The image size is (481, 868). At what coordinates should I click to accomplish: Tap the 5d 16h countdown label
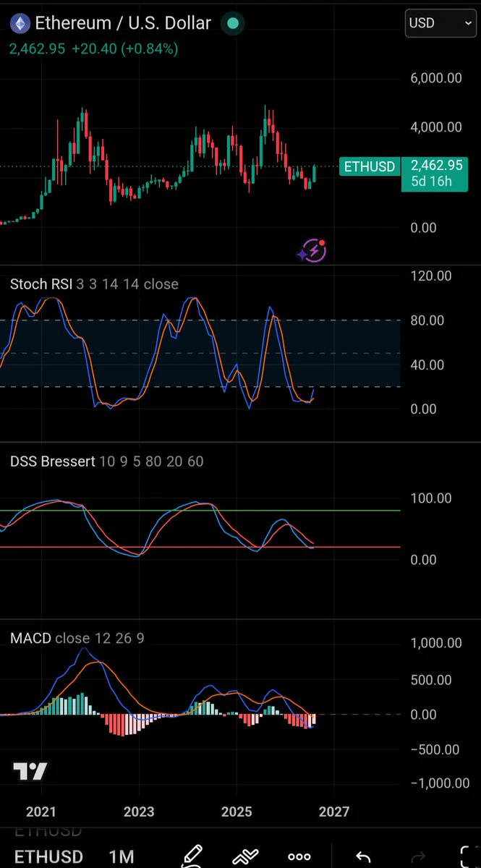tap(430, 182)
